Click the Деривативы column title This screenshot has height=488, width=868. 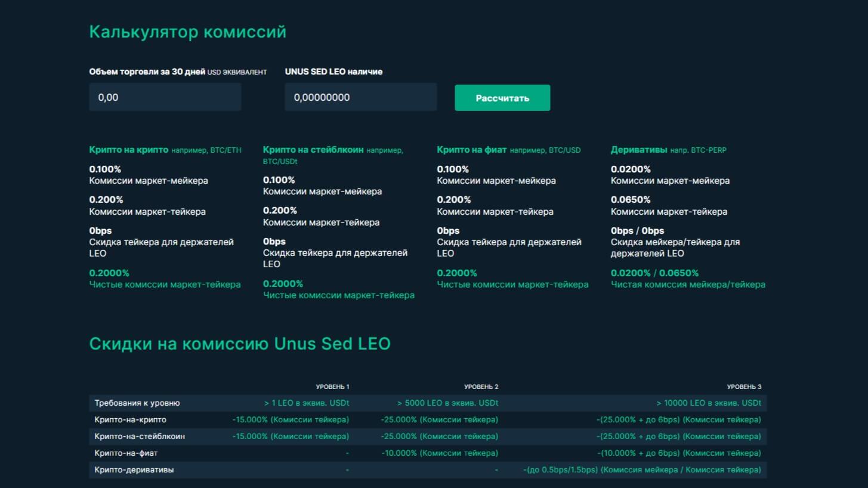tap(639, 150)
